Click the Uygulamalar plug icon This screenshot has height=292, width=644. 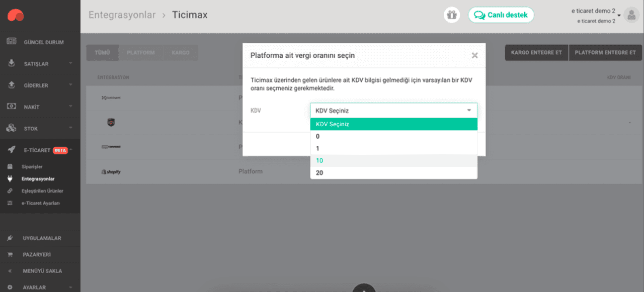[x=10, y=238]
